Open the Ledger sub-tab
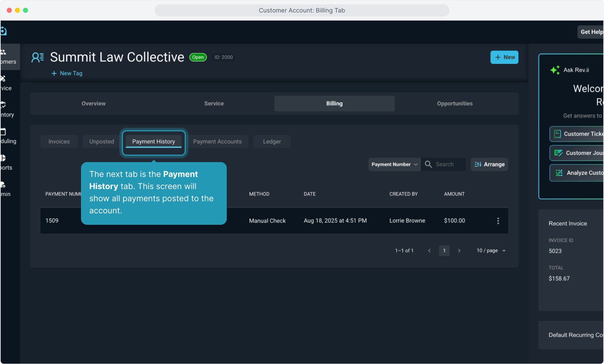 click(x=272, y=142)
